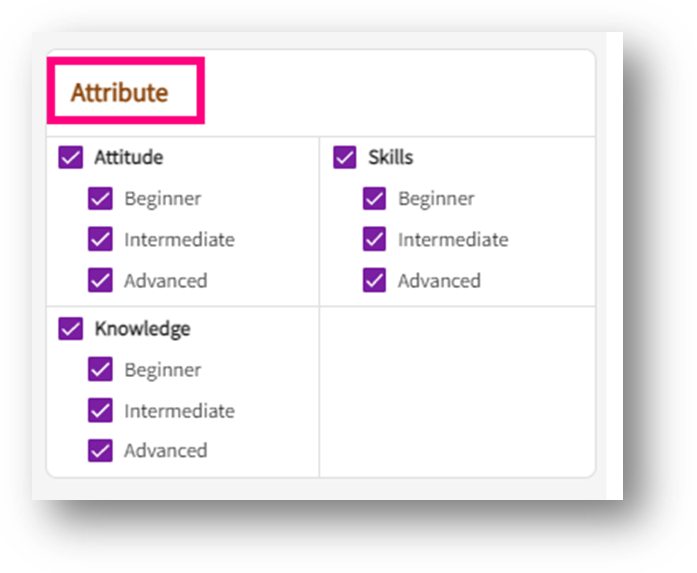The image size is (697, 573).
Task: Toggle Beginner checkbox under Knowledge
Action: click(x=100, y=370)
